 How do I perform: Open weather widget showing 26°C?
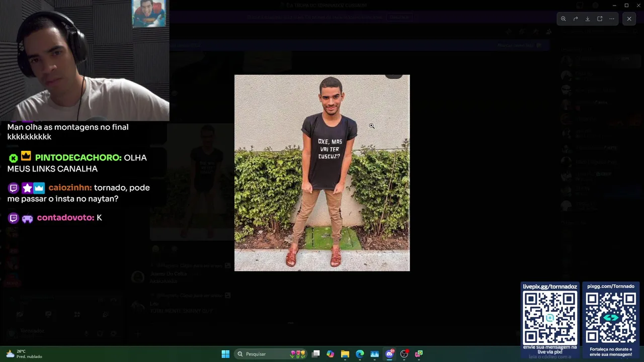(24, 354)
